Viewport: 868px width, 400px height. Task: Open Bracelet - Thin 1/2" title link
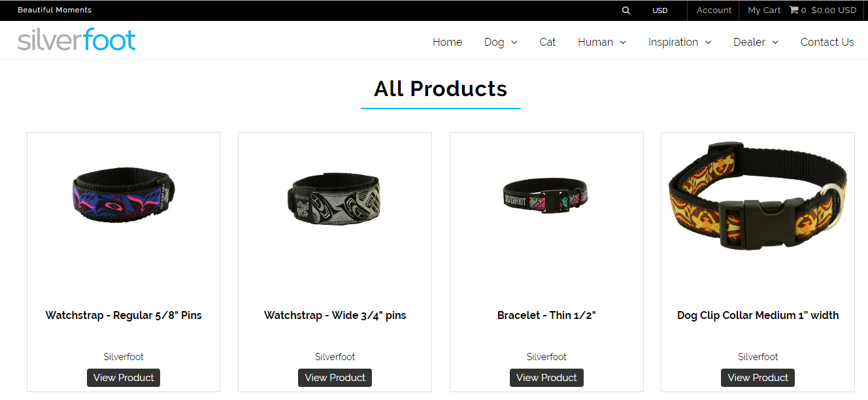[546, 315]
